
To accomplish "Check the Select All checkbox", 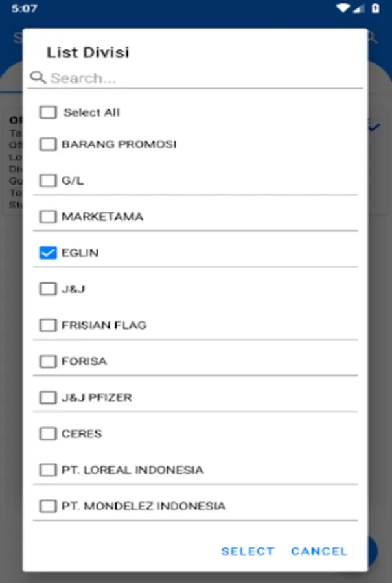I will click(x=48, y=112).
